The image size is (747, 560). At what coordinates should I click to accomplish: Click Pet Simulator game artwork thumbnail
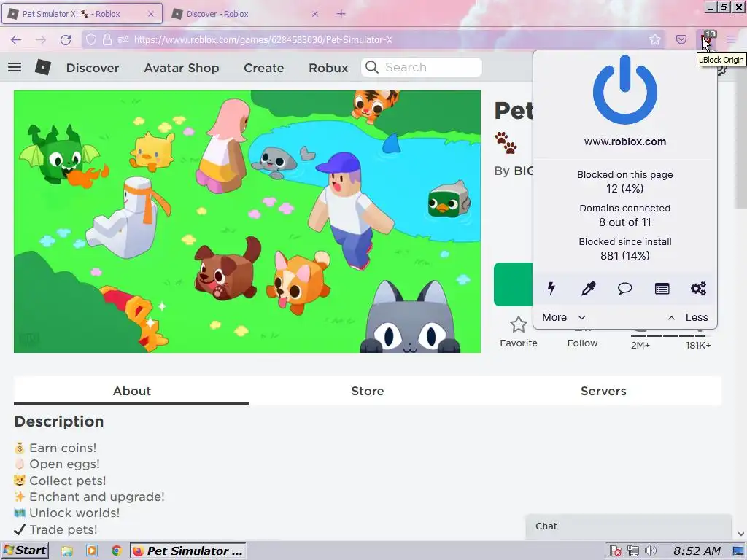coord(247,222)
